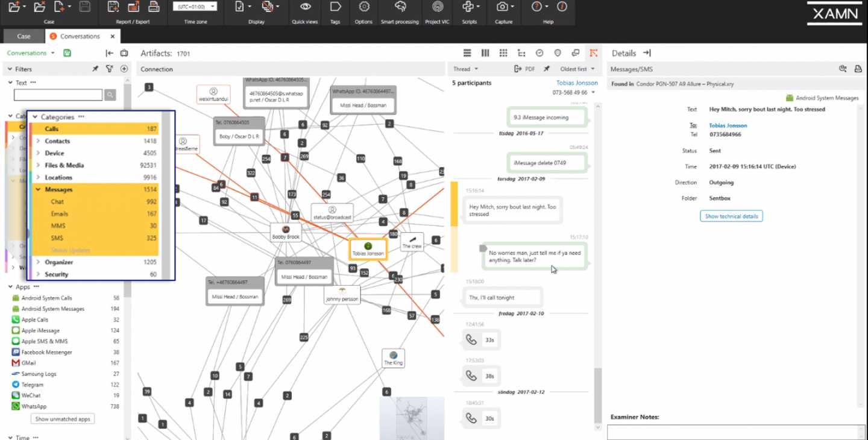Open the time zone UTC+01:00 dropdown
This screenshot has height=440, width=868.
[195, 7]
